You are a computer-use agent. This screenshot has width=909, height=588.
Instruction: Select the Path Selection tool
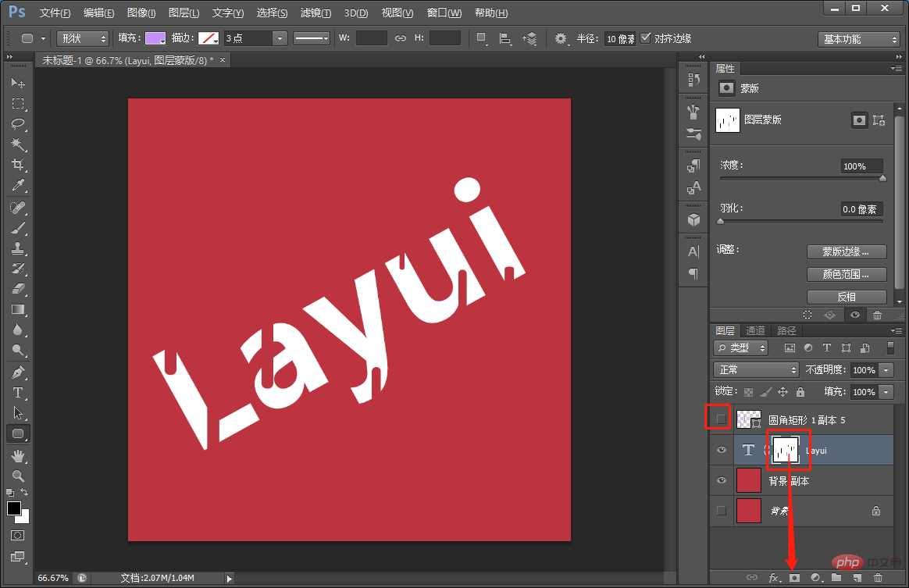[x=18, y=413]
